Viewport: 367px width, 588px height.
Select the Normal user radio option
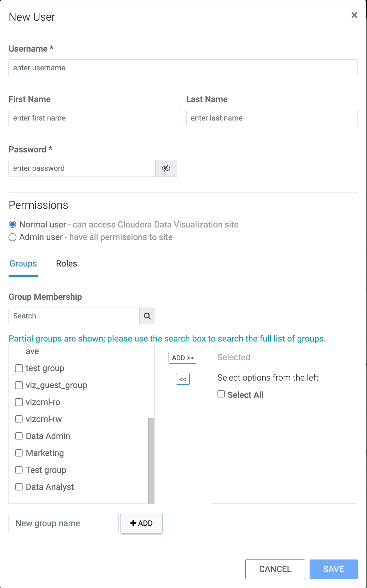pyautogui.click(x=13, y=225)
